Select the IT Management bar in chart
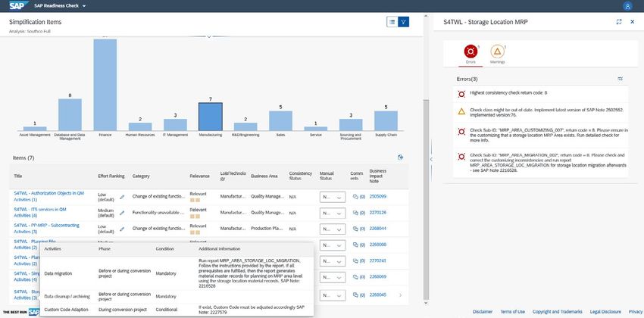 click(175, 125)
